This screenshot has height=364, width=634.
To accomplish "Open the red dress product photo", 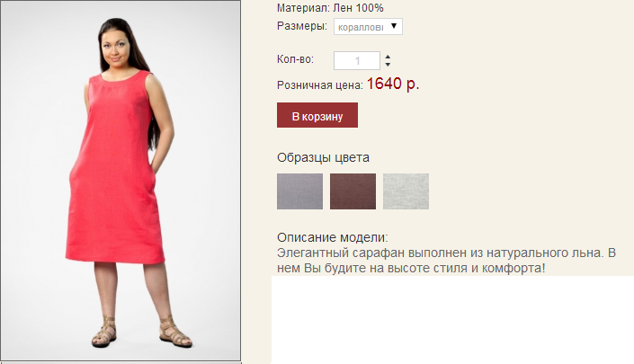I will (121, 181).
